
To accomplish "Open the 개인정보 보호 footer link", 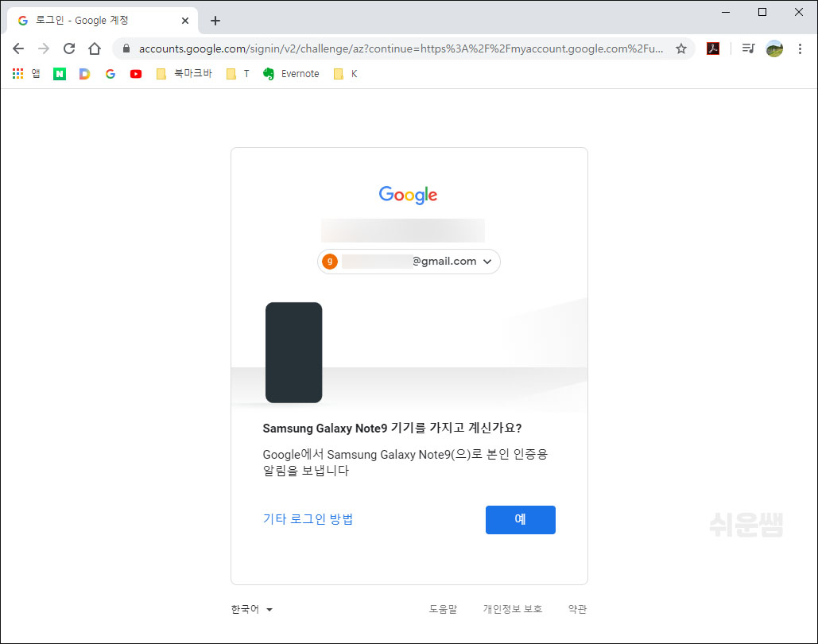I will [512, 609].
